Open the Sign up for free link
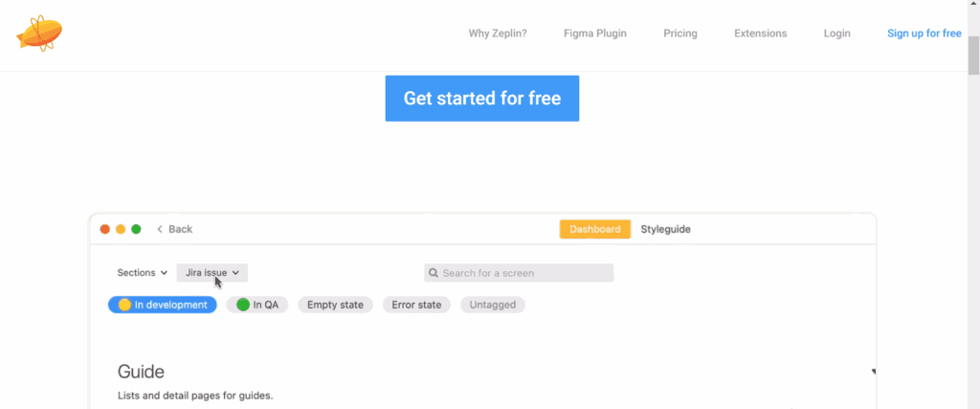The width and height of the screenshot is (980, 409). 924,34
